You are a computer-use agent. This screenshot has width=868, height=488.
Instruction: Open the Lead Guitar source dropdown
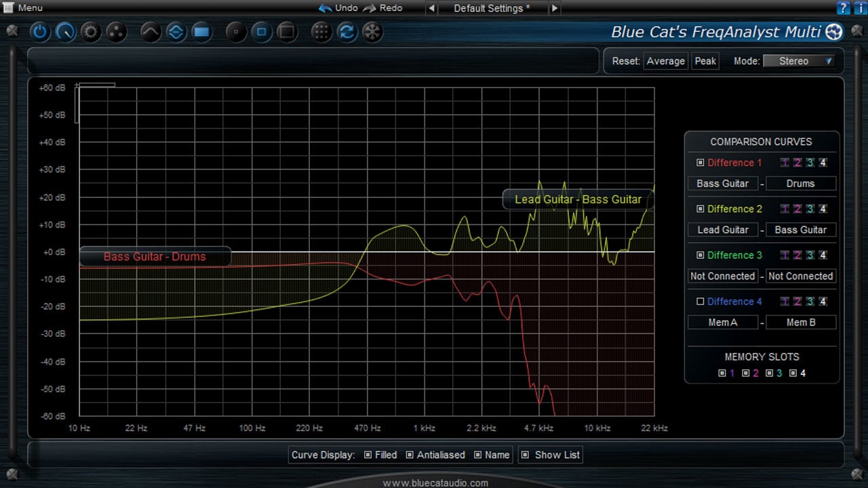pos(723,230)
